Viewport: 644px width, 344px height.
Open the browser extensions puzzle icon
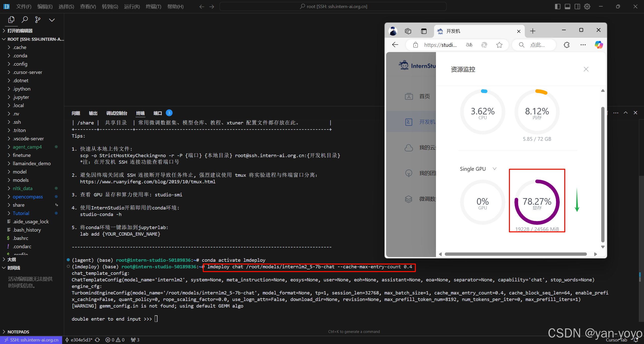pos(567,45)
